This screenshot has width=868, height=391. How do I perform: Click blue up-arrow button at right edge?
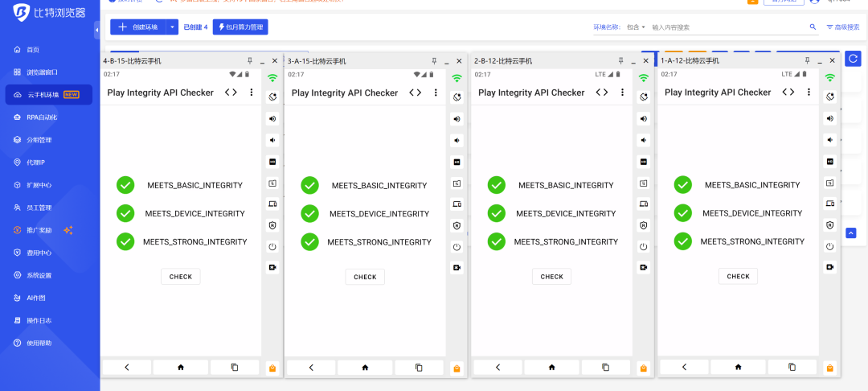pos(851,233)
